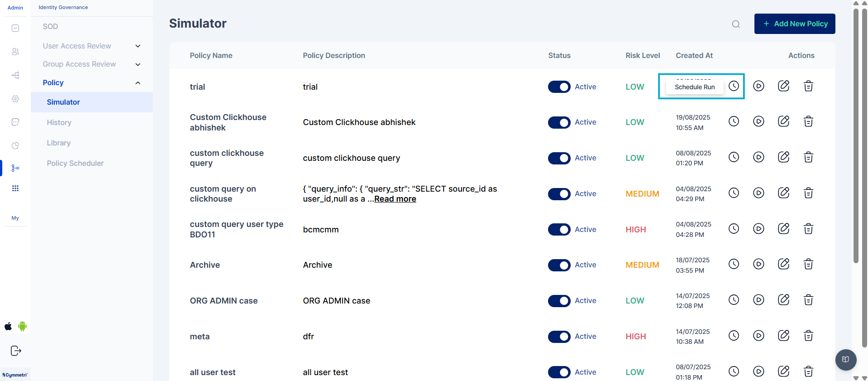Toggle Active status for custom query user type BDO11
The width and height of the screenshot is (868, 381).
(559, 229)
